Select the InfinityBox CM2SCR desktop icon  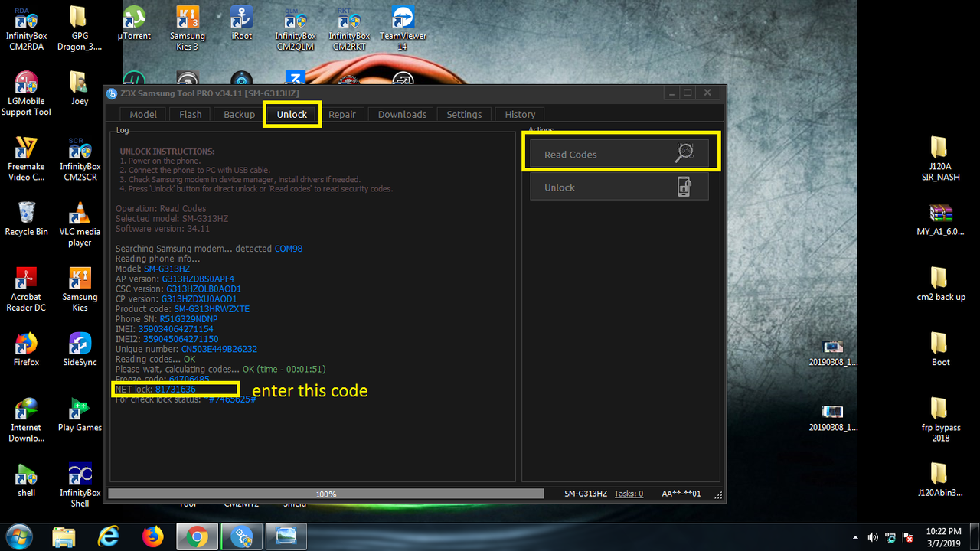(80, 159)
